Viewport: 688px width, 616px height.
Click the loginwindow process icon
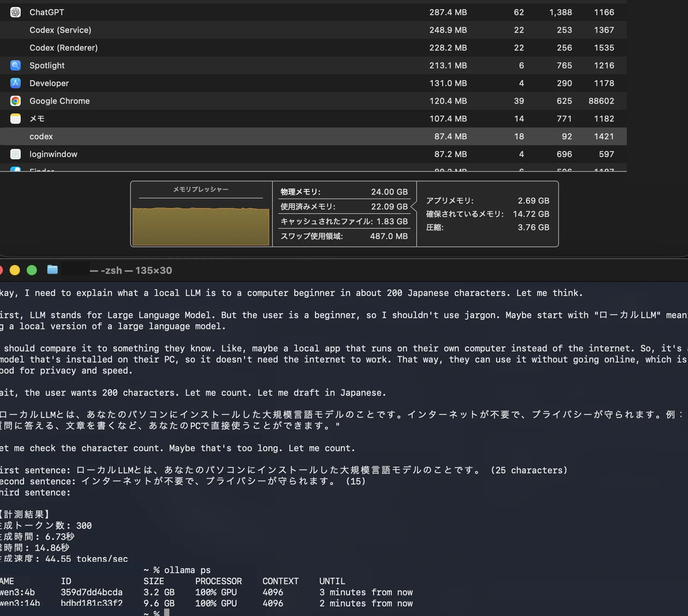coord(15,154)
